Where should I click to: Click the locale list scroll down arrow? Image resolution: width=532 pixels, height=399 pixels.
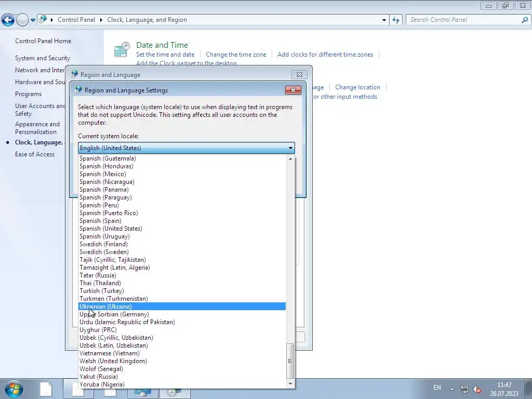(290, 384)
